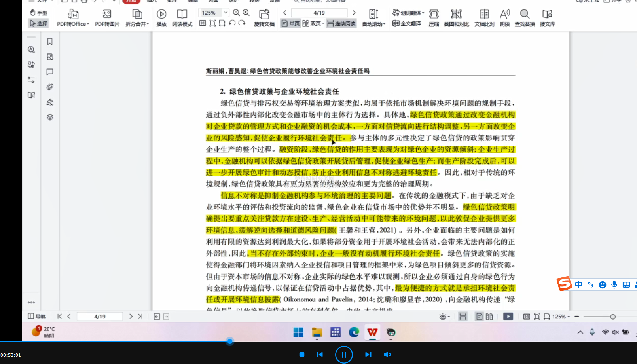Stop the video playback
This screenshot has width=637, height=364.
point(302,355)
